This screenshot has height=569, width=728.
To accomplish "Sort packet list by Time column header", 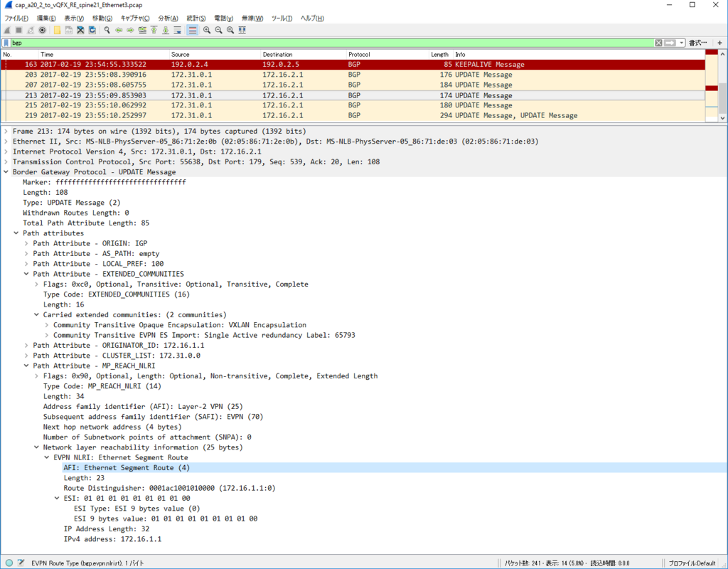I will (x=104, y=54).
